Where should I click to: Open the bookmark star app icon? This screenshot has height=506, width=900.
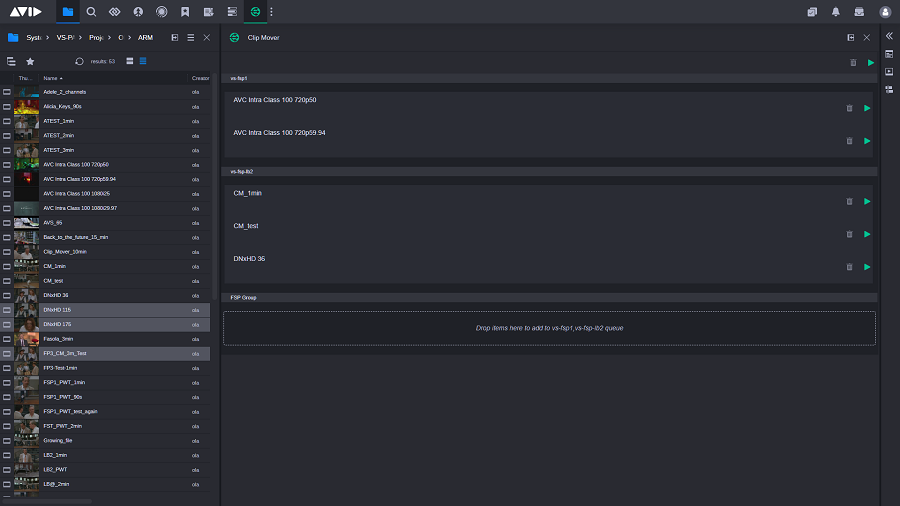(185, 11)
